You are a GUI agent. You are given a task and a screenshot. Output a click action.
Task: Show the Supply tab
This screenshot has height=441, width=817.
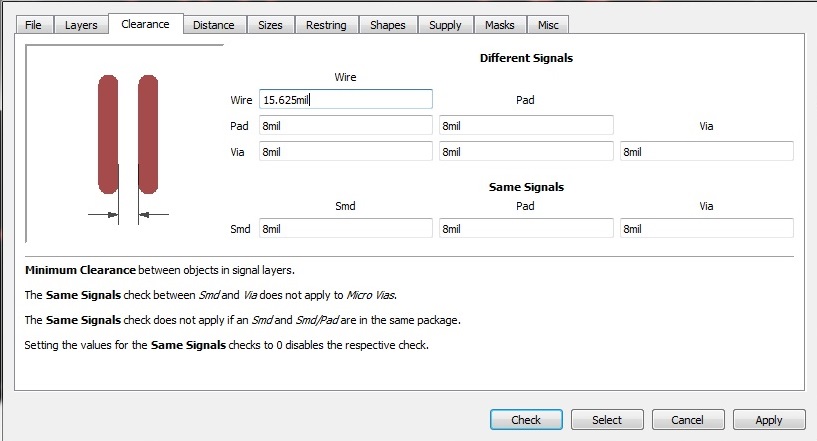[x=445, y=25]
